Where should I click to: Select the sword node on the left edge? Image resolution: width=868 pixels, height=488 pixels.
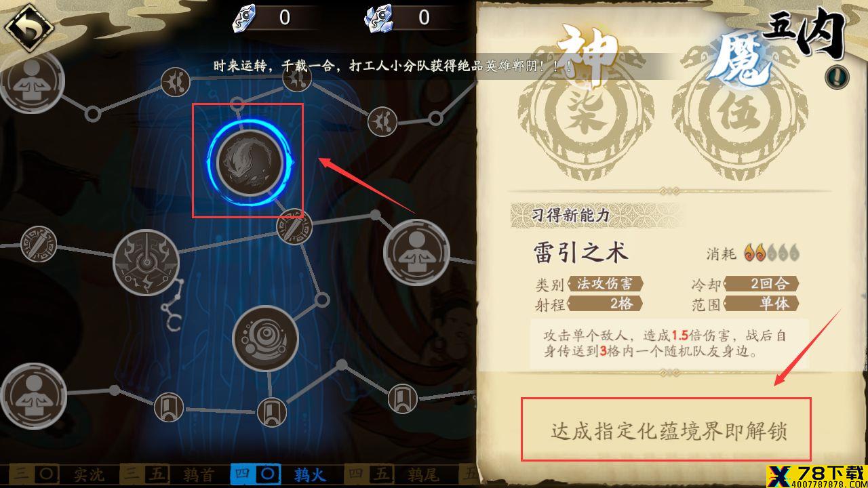pyautogui.click(x=37, y=244)
